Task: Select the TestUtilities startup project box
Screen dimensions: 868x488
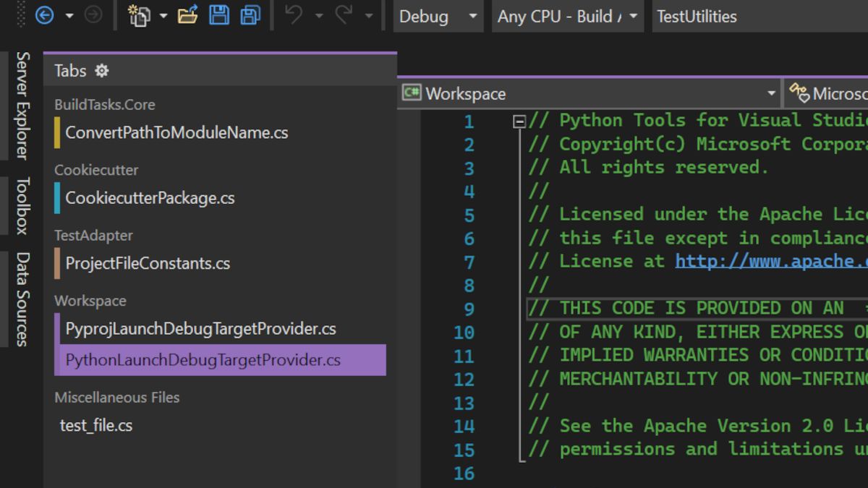Action: pos(759,16)
